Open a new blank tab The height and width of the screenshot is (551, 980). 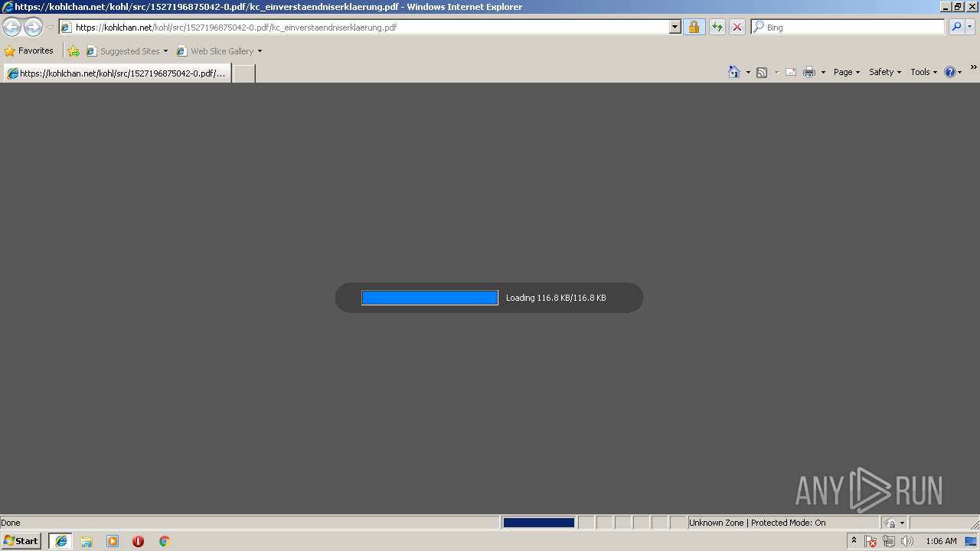point(243,73)
